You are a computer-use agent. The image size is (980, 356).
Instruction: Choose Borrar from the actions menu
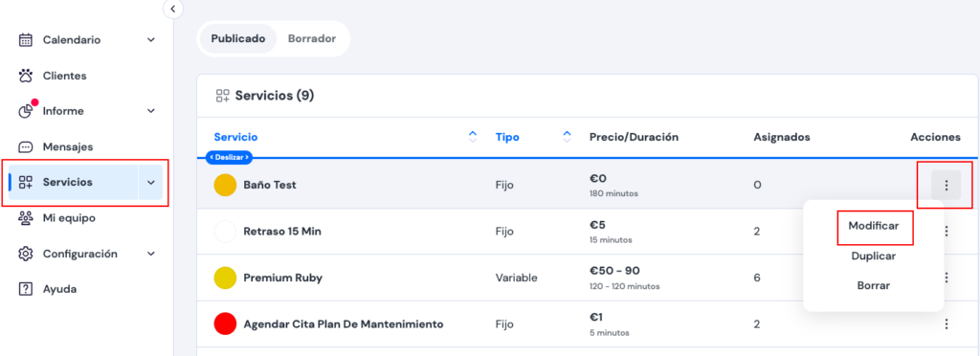point(874,285)
